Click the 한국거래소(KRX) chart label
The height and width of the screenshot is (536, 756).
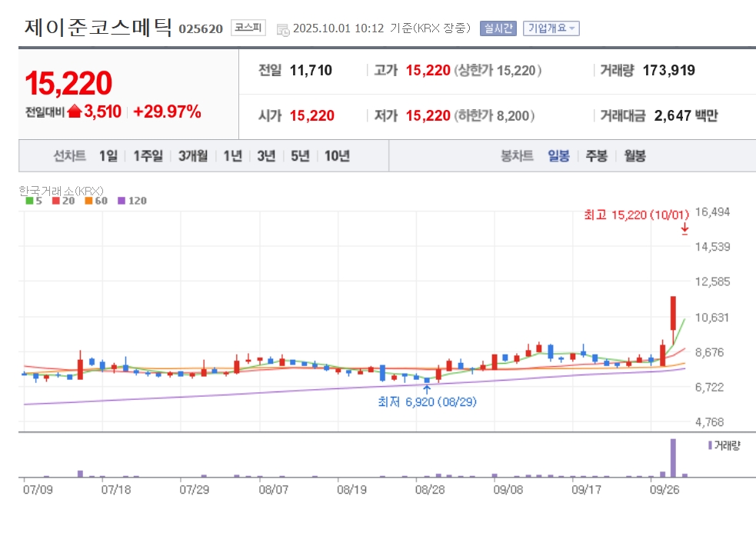click(62, 191)
